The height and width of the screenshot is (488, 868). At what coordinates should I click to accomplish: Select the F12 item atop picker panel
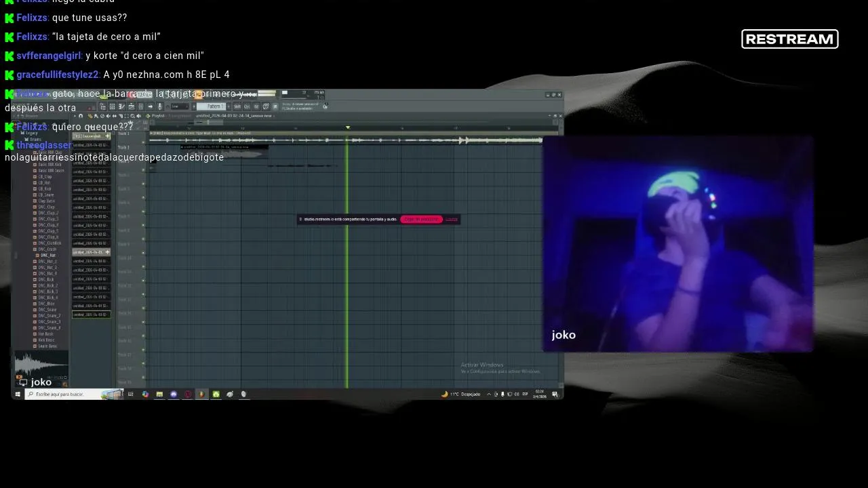(91, 136)
